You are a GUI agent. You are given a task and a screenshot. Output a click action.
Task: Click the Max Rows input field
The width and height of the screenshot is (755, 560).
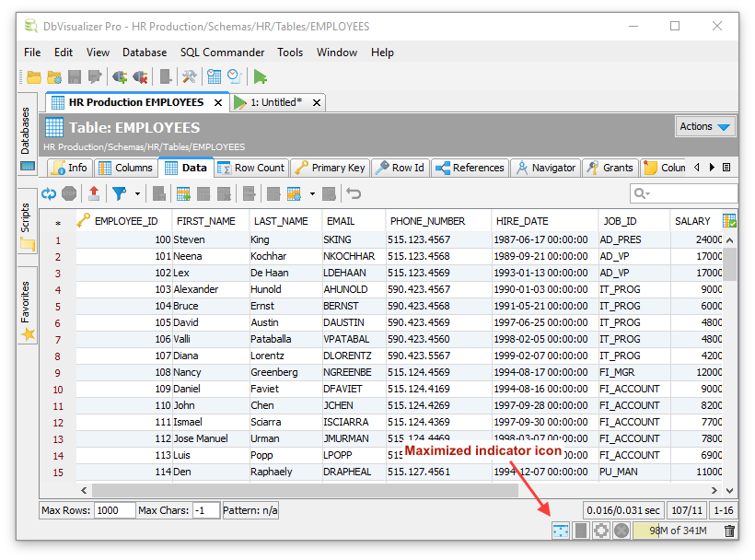[113, 510]
